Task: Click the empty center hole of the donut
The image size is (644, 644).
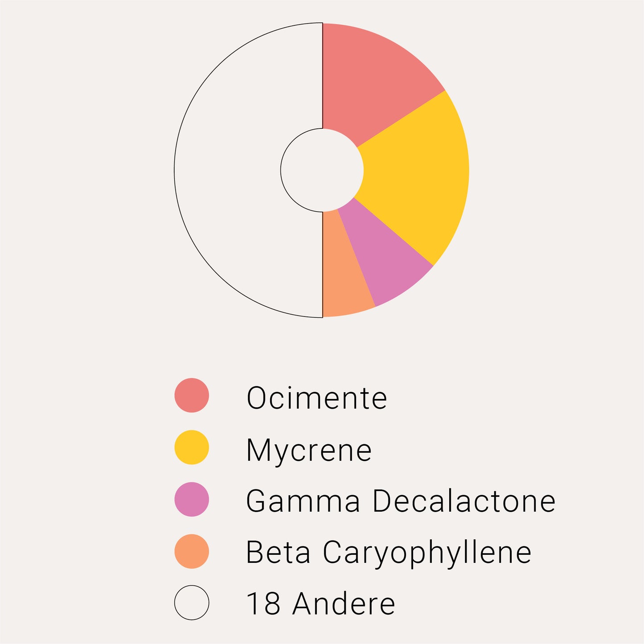Action: click(x=322, y=170)
